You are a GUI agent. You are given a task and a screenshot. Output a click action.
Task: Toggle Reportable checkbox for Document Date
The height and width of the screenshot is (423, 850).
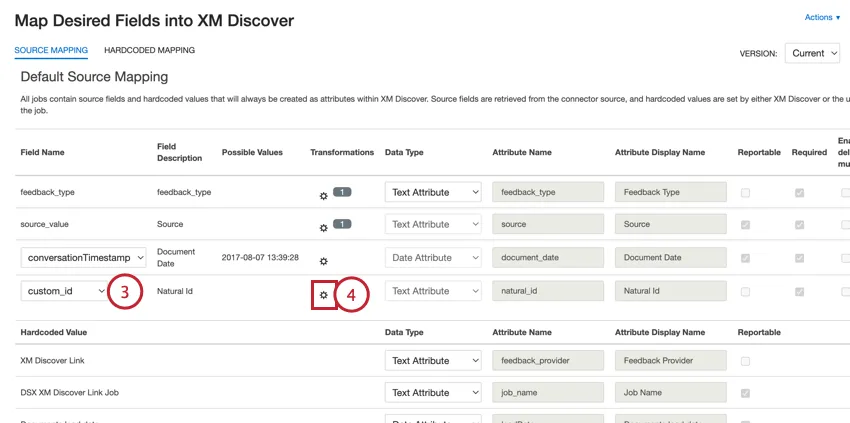(746, 258)
